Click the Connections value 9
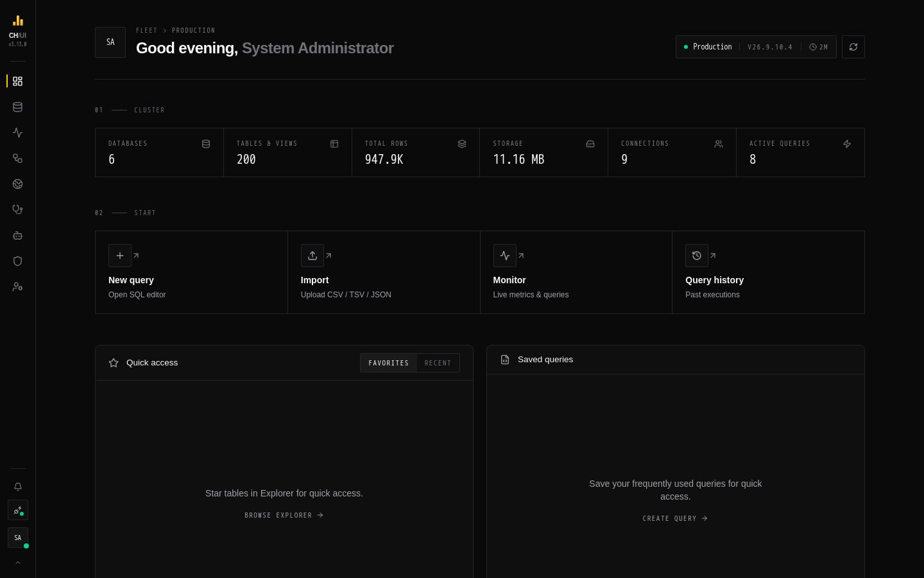Screen dimensions: 924x578 click(624, 159)
